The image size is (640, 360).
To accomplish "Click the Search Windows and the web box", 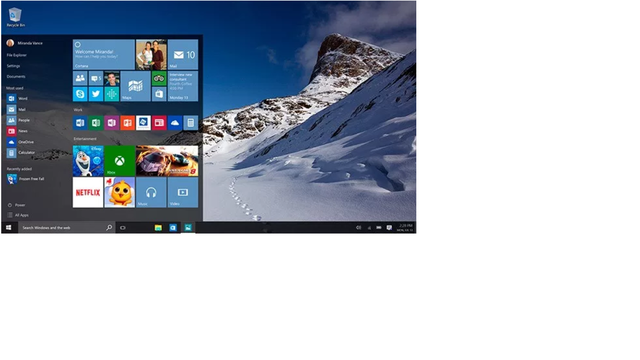I will tap(67, 227).
